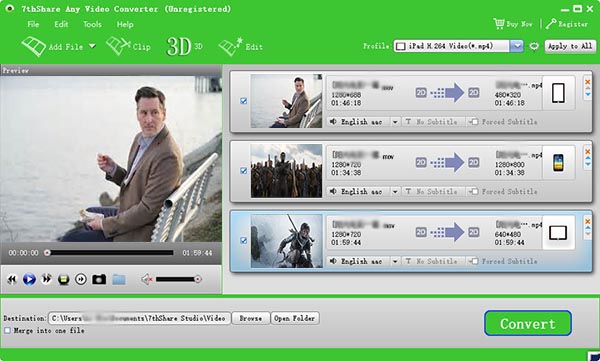
Task: Fast forward the preview video
Action: (x=46, y=279)
